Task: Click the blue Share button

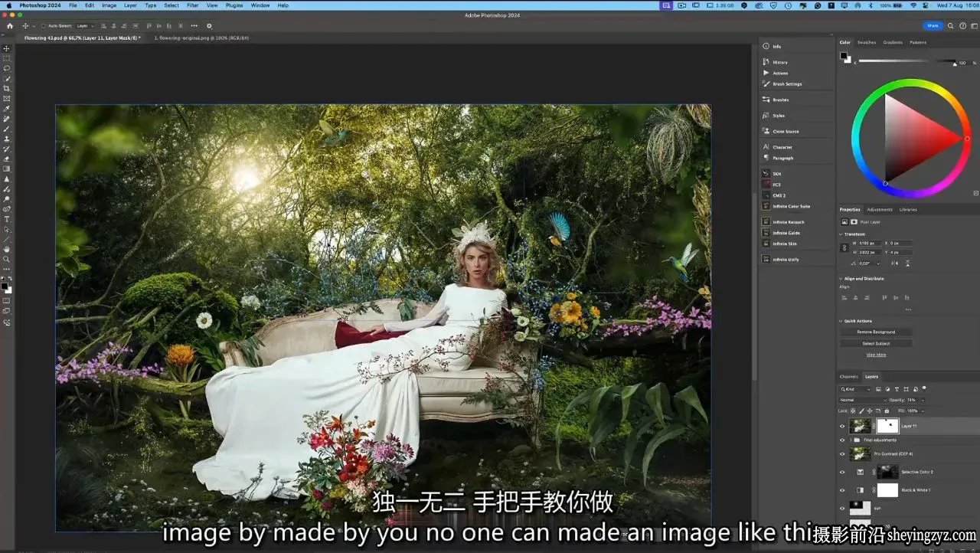Action: [x=933, y=25]
